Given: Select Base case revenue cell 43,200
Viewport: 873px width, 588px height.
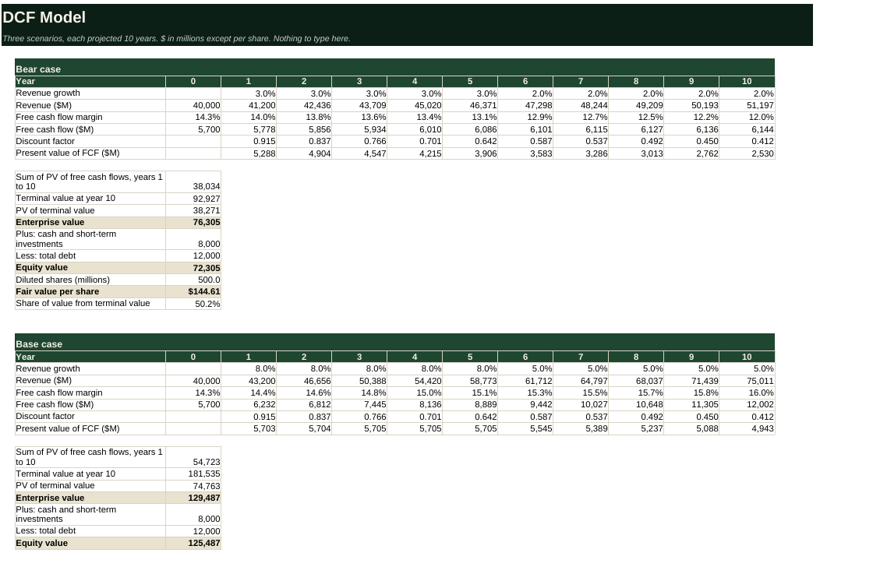Looking at the screenshot, I should click(x=249, y=381).
